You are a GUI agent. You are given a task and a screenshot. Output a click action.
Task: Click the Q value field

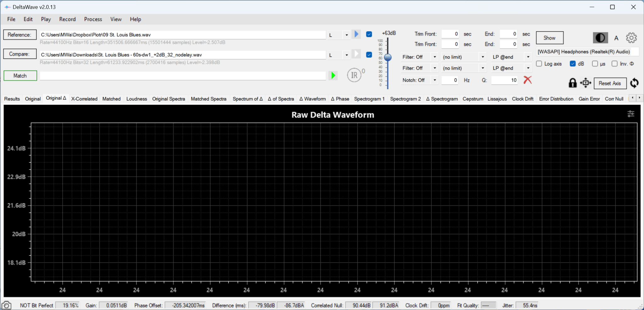pyautogui.click(x=504, y=80)
